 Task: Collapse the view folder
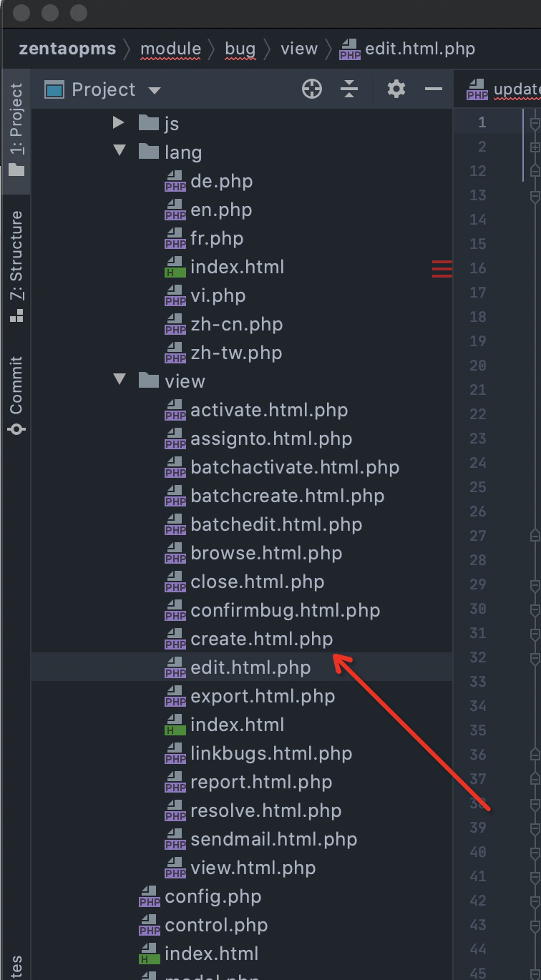119,381
